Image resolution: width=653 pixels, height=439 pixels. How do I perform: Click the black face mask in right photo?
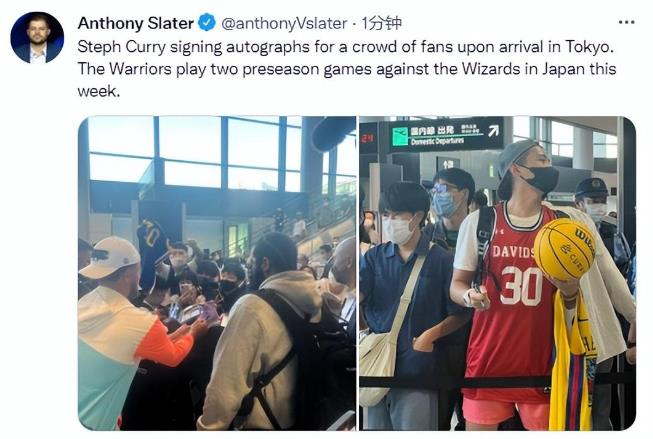540,178
